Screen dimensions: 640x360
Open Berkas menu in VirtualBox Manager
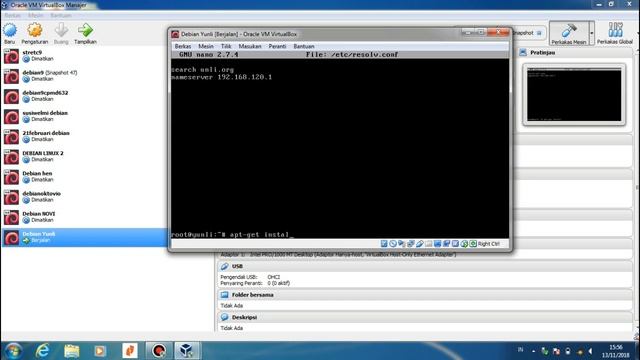click(12, 15)
